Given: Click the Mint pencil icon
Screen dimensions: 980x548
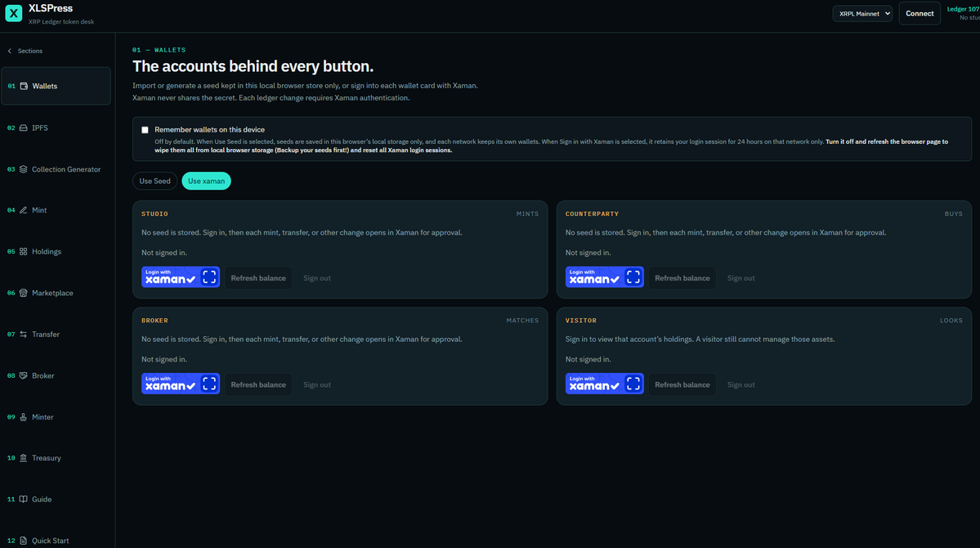Looking at the screenshot, I should click(x=23, y=210).
